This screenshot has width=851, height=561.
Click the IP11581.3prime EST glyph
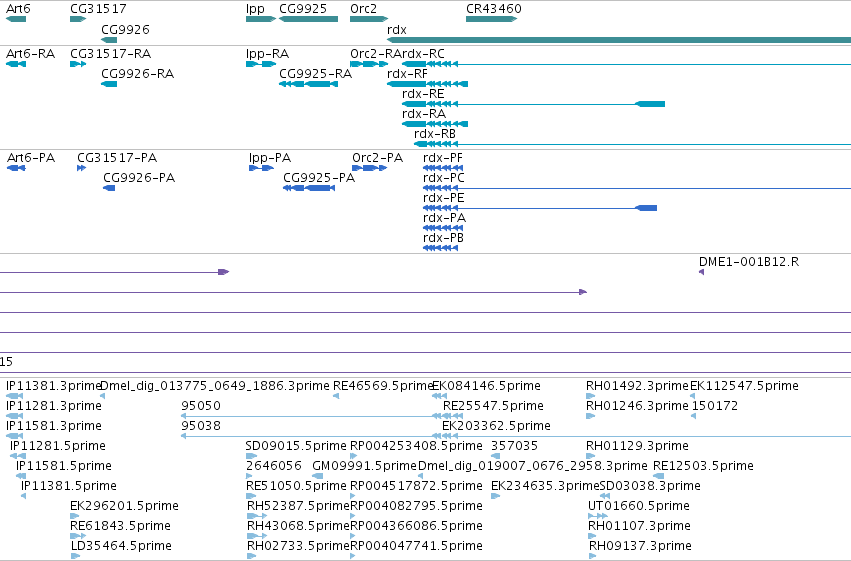pyautogui.click(x=15, y=436)
